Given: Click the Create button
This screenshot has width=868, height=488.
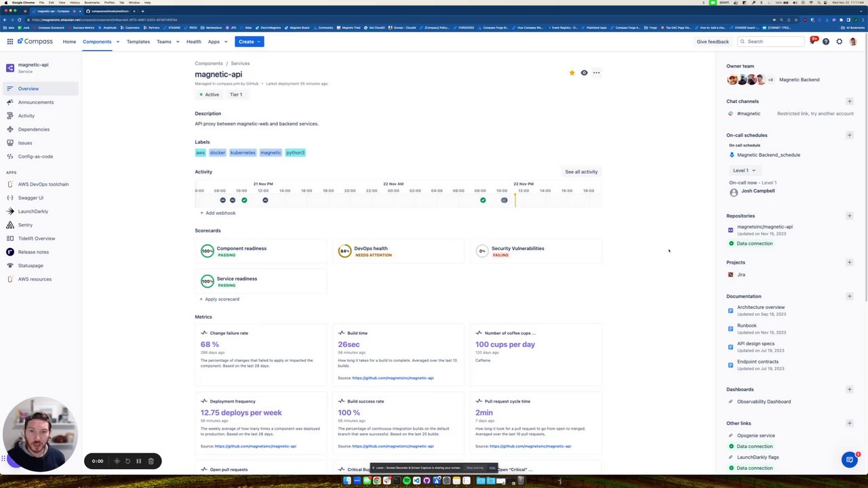Looking at the screenshot, I should (x=250, y=41).
